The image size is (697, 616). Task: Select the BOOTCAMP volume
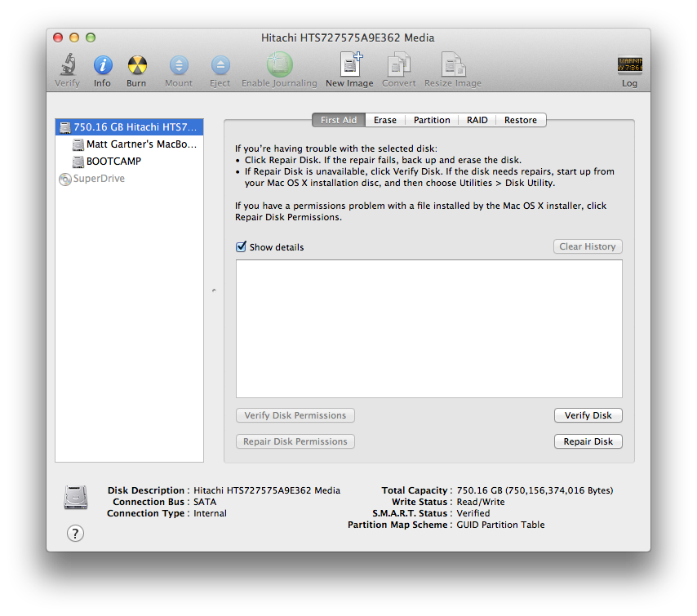[129, 162]
